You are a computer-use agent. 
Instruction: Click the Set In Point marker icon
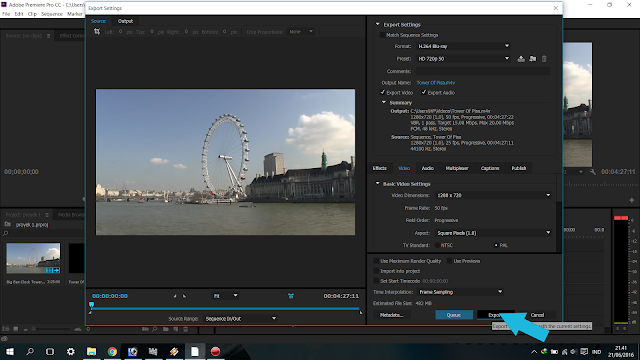point(175,296)
